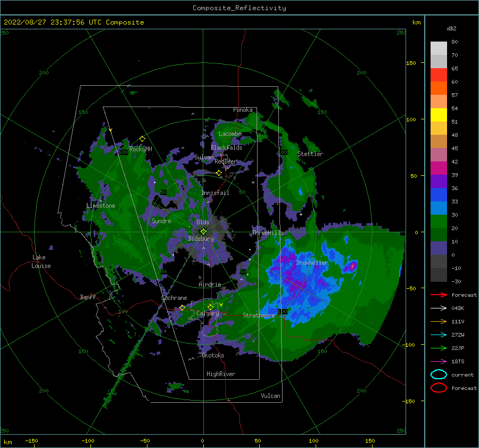Click the ThreeHills label

pos(268,233)
